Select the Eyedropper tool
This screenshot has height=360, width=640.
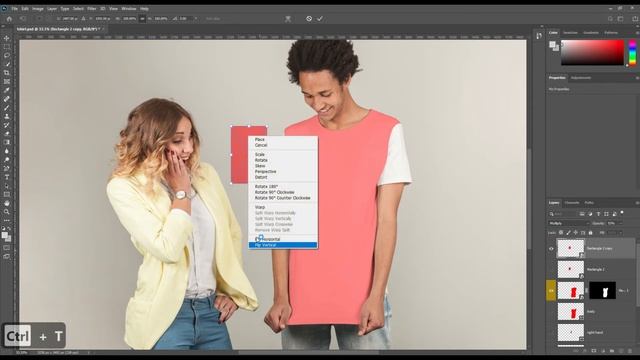(7, 90)
